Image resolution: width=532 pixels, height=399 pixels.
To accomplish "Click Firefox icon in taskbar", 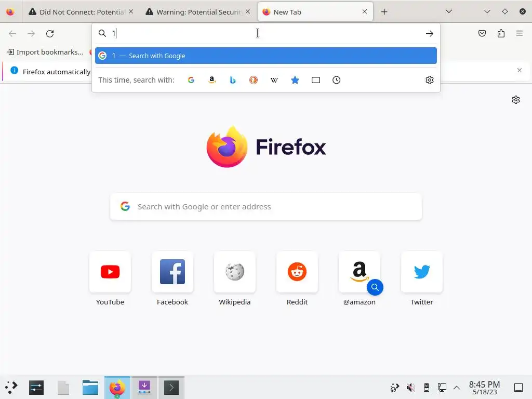I will [x=117, y=388].
